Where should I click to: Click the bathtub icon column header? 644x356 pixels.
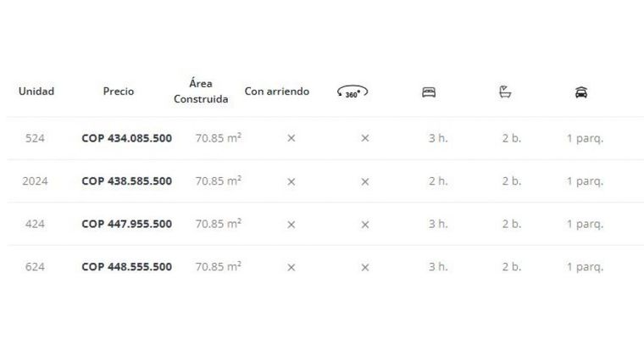coord(505,92)
